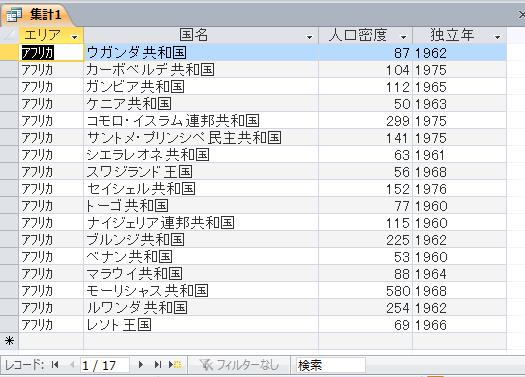Go to next record navigation button
This screenshot has height=377, width=525.
pos(141,364)
